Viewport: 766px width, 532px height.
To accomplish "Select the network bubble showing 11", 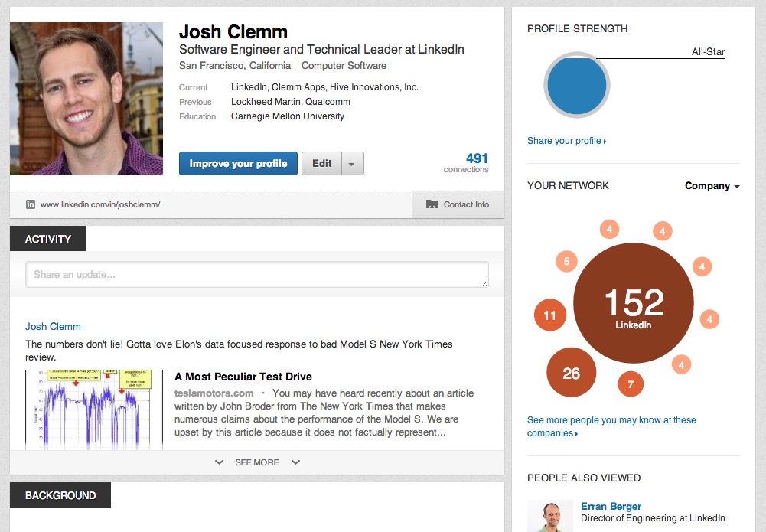I will point(549,315).
